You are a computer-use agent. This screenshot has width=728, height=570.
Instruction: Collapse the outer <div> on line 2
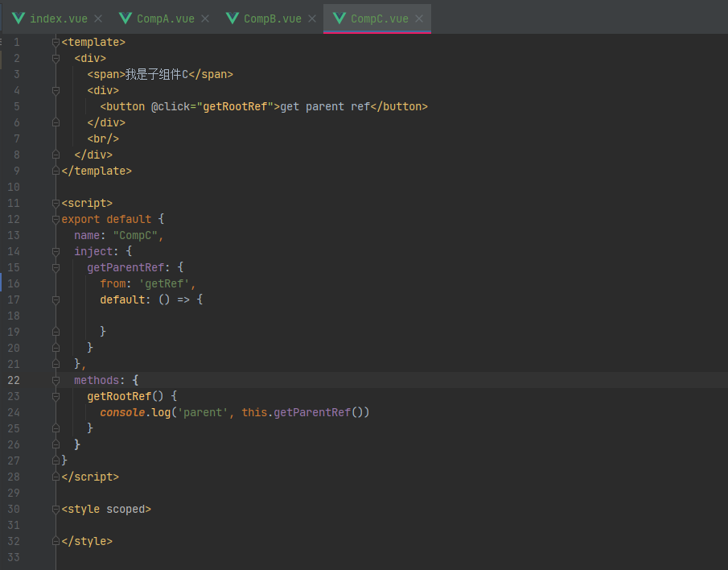(56, 59)
